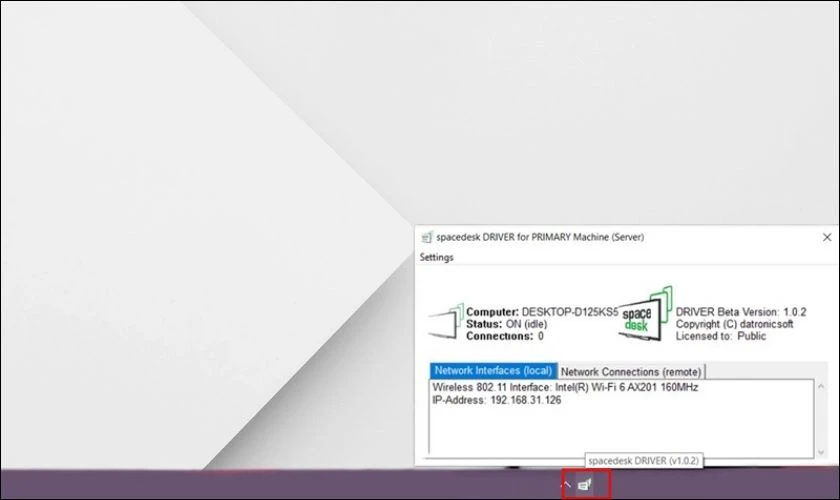Image resolution: width=840 pixels, height=500 pixels.
Task: Click the scroll up arrow in interfaces list
Action: pyautogui.click(x=821, y=386)
